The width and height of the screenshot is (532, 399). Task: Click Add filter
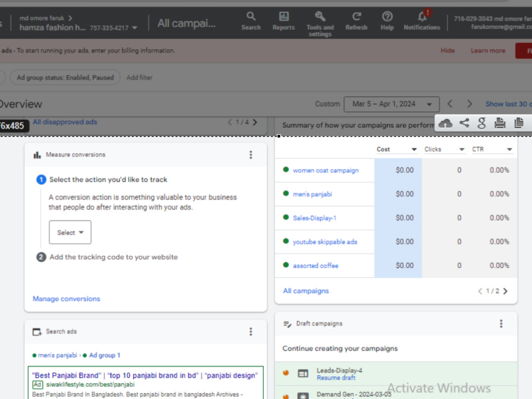(139, 78)
